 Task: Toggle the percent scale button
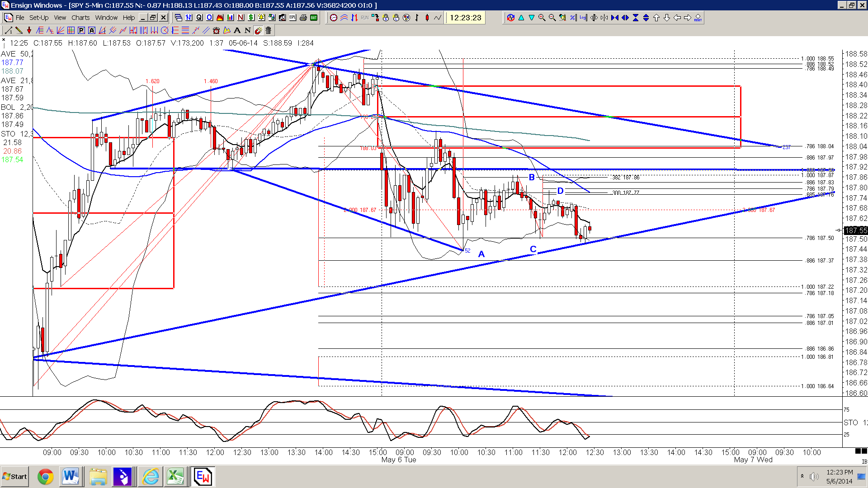pos(573,18)
